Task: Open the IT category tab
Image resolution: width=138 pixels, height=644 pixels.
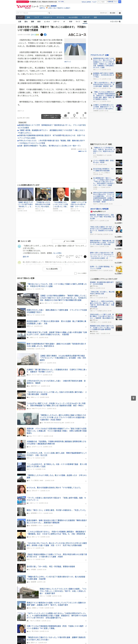Action: pos(64,21)
